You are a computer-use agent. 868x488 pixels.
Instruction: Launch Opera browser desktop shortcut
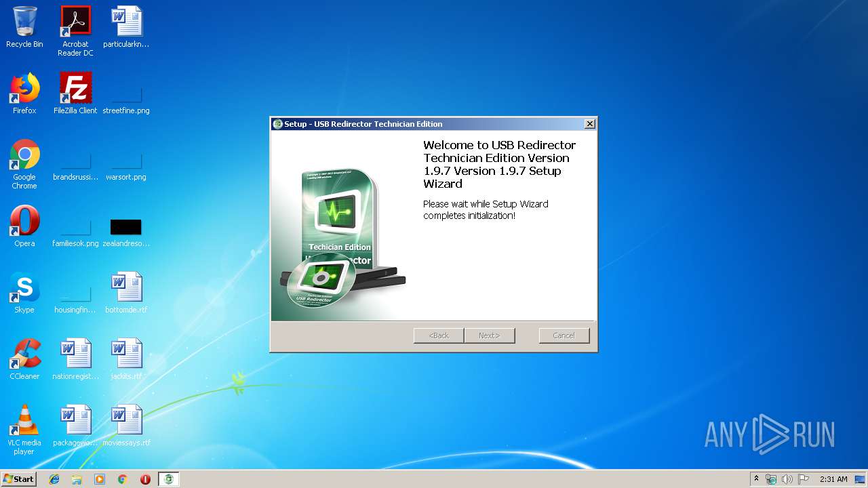click(24, 226)
